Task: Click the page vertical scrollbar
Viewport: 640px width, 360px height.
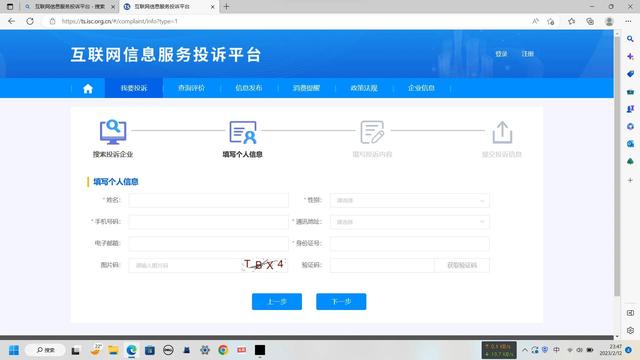Action: [x=617, y=167]
